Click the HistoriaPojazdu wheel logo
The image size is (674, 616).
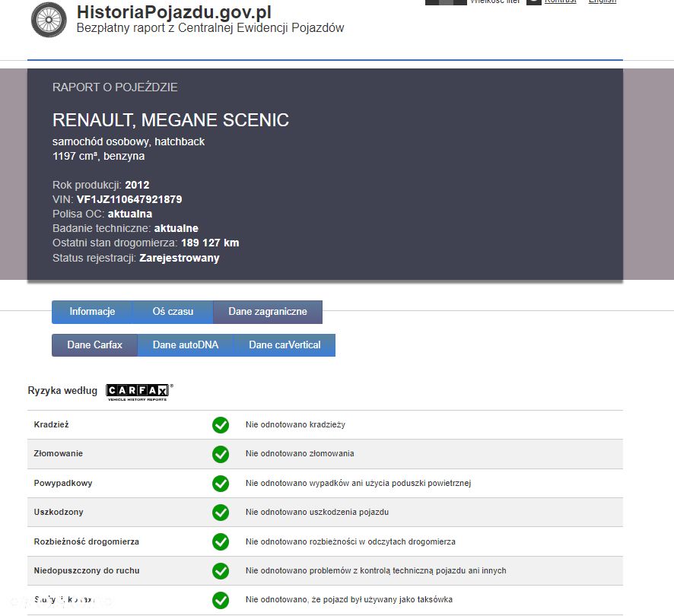pos(49,20)
